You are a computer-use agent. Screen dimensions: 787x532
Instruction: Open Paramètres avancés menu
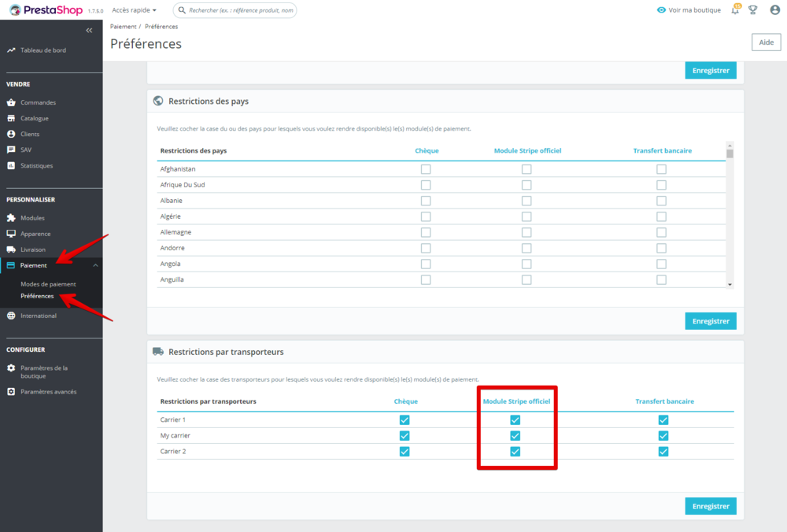click(x=49, y=392)
